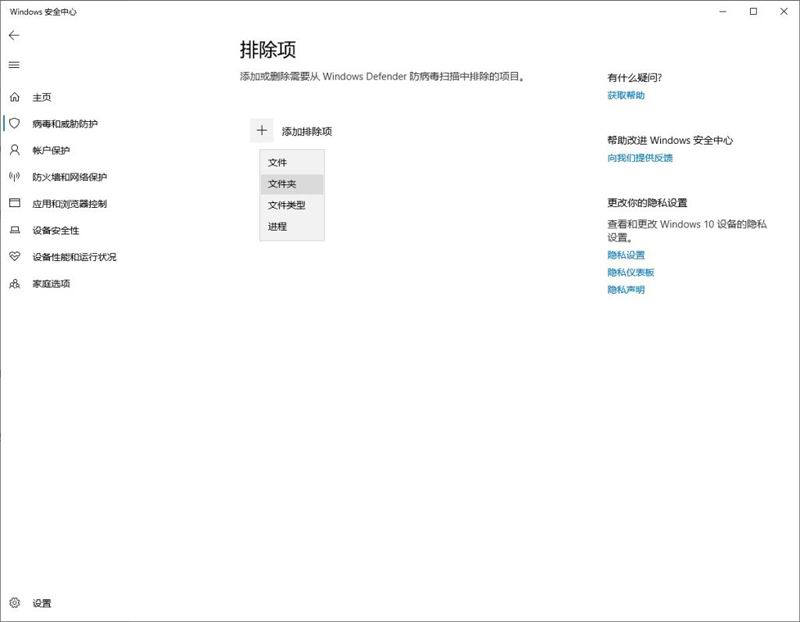Screen dimensions: 800x622
Task: Click the 家庭选项 family icon
Action: coord(14,284)
